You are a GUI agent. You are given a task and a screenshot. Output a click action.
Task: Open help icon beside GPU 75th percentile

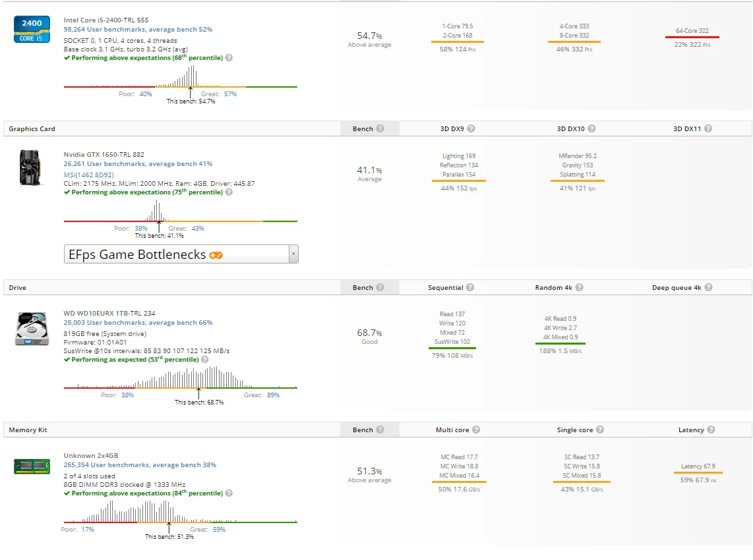point(229,192)
